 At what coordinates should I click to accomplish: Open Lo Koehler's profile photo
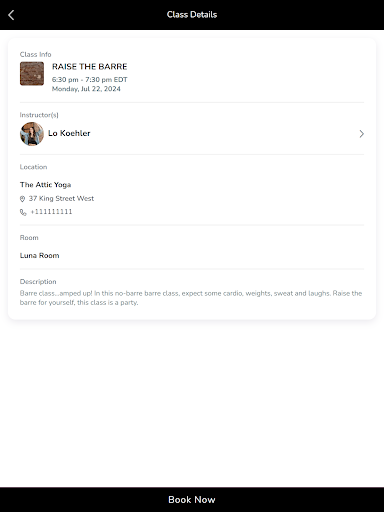pos(32,134)
